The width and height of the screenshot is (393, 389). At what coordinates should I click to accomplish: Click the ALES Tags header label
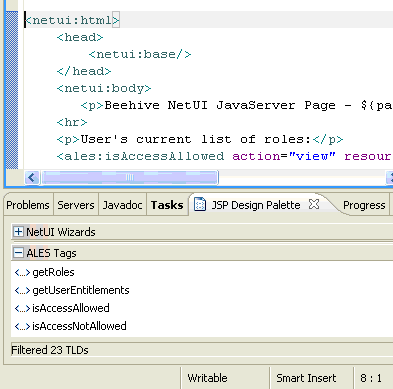click(52, 253)
